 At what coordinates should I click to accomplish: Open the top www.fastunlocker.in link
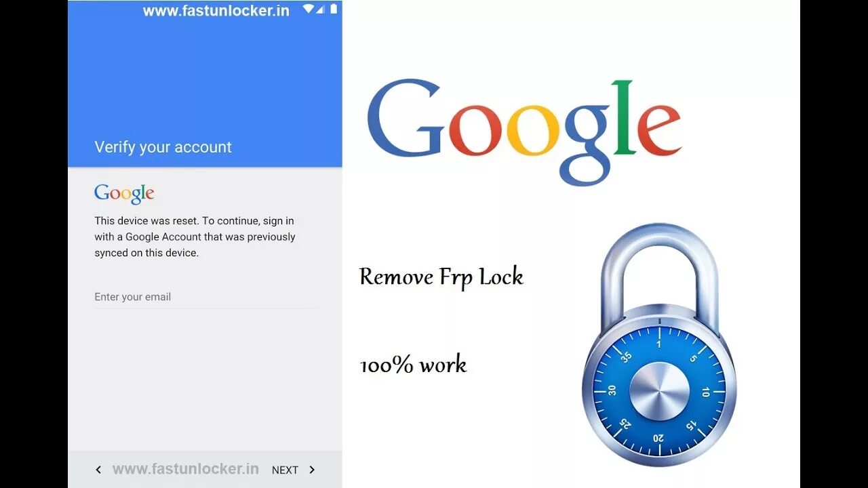[x=216, y=11]
